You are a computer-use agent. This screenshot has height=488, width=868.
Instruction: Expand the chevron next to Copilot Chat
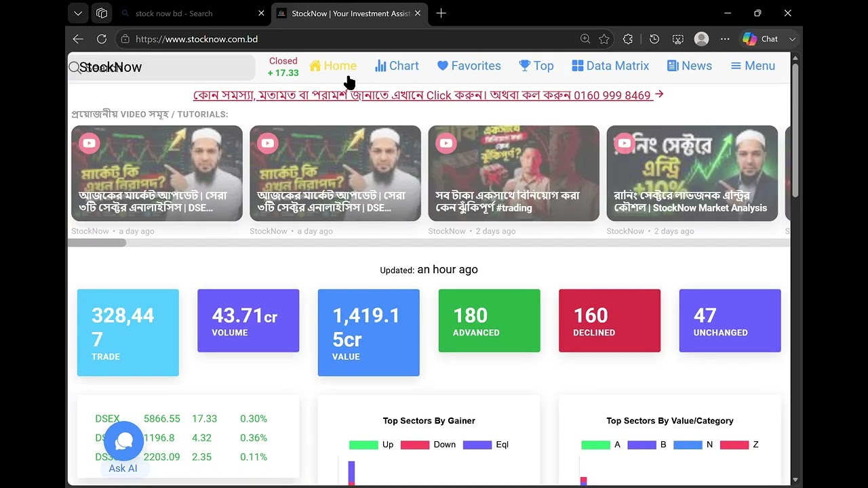click(791, 39)
